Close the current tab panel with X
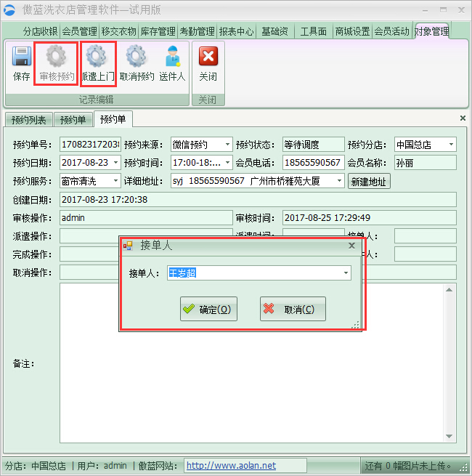The height and width of the screenshot is (476, 472). pos(463,118)
